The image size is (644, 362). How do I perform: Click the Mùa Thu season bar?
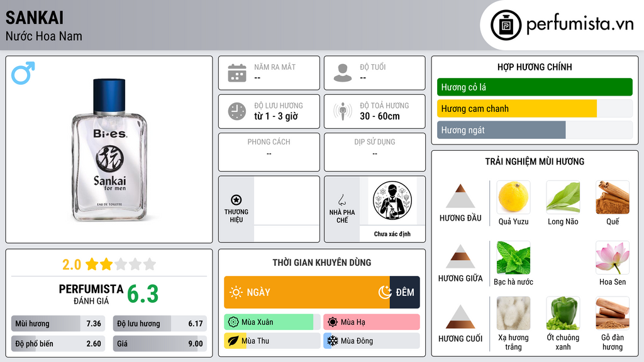(272, 341)
